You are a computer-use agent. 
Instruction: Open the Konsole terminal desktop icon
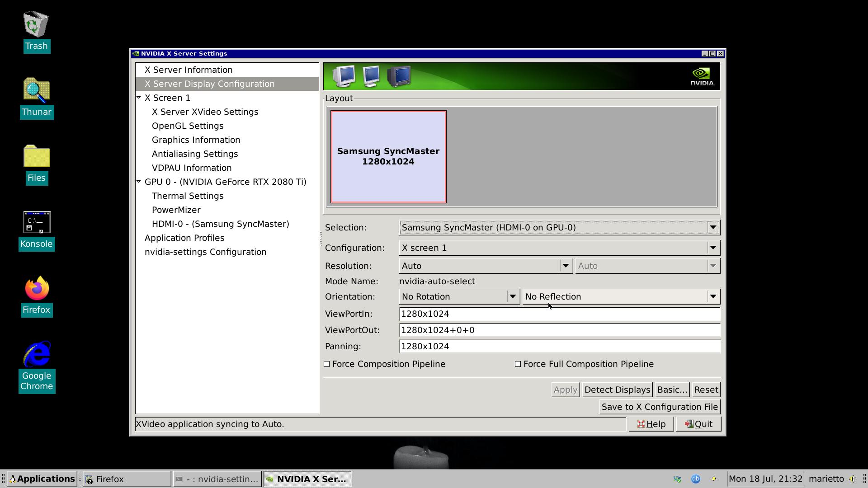(37, 223)
